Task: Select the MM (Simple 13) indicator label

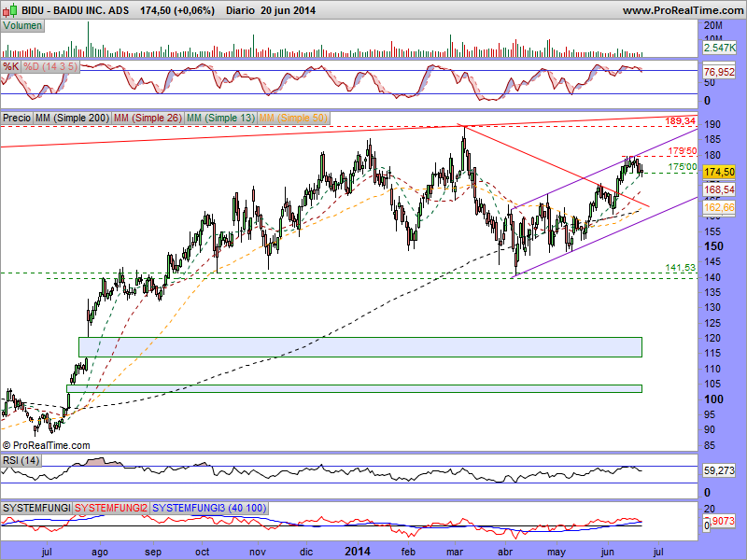Action: point(220,118)
